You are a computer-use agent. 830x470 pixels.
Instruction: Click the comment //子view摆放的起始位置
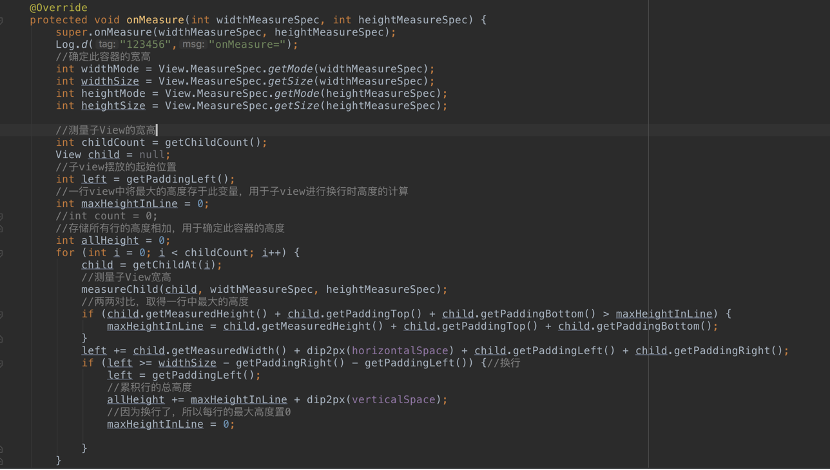(116, 167)
